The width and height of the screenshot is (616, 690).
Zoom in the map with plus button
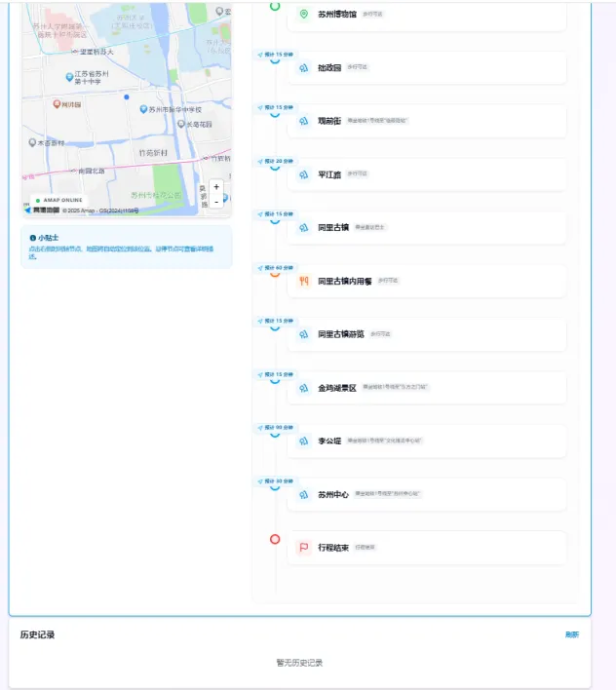coord(216,187)
